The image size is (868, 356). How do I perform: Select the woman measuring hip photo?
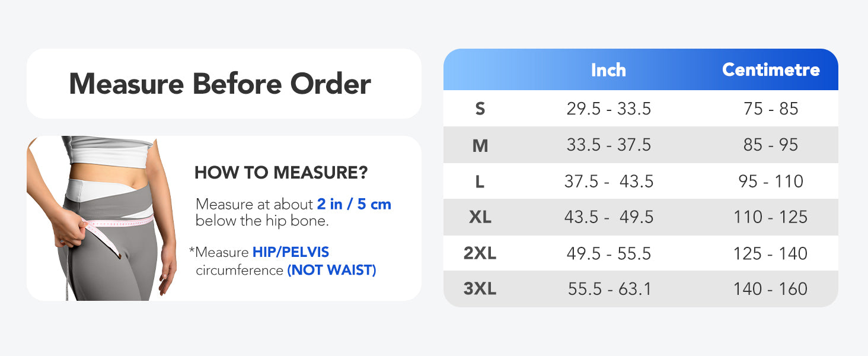pos(102,218)
